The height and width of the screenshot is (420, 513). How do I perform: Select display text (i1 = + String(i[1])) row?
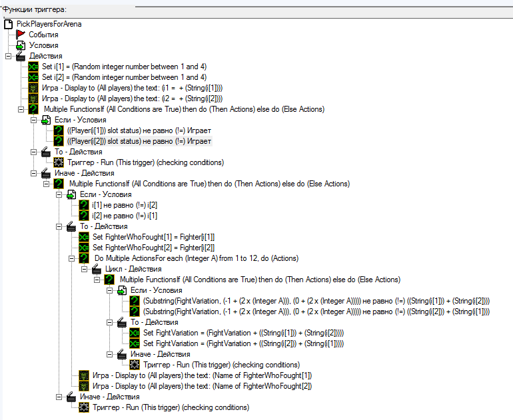point(132,88)
